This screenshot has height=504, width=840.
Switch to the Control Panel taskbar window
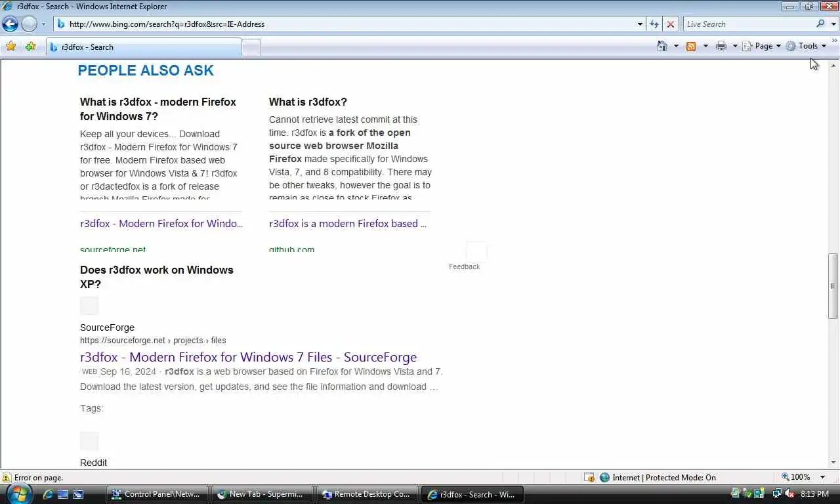click(157, 494)
